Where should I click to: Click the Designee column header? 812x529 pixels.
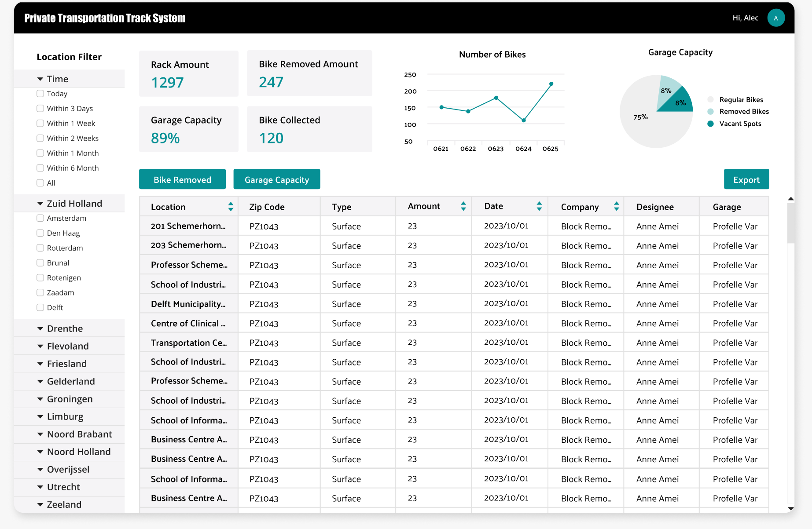[x=661, y=207]
